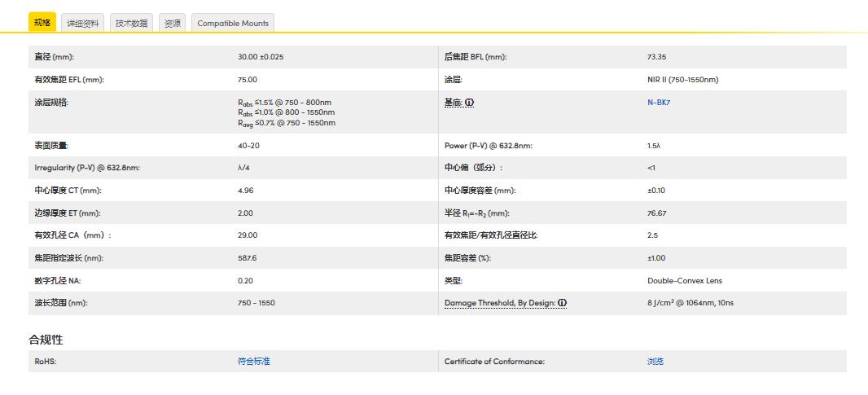Click the Damage Threshold, By Design label

(500, 303)
